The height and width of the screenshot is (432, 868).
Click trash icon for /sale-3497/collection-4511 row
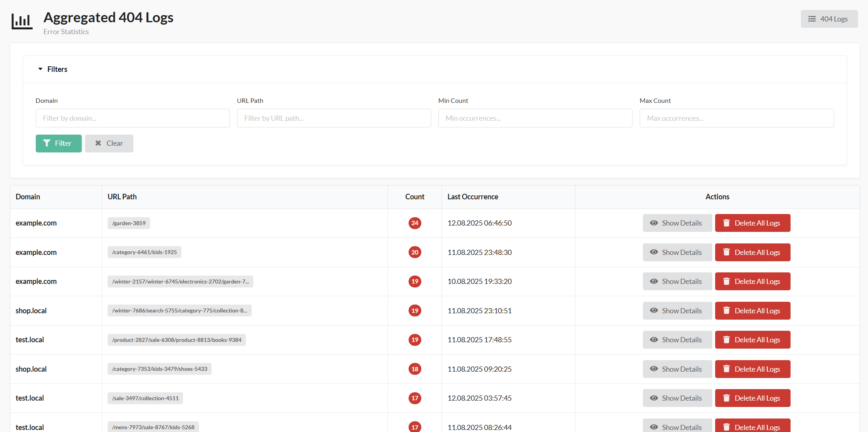(726, 398)
